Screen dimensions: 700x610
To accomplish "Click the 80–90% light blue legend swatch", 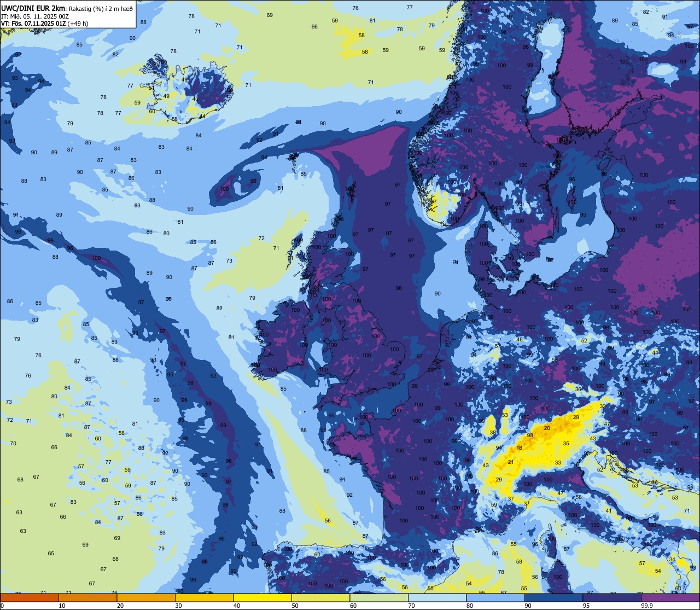I will click(495, 598).
